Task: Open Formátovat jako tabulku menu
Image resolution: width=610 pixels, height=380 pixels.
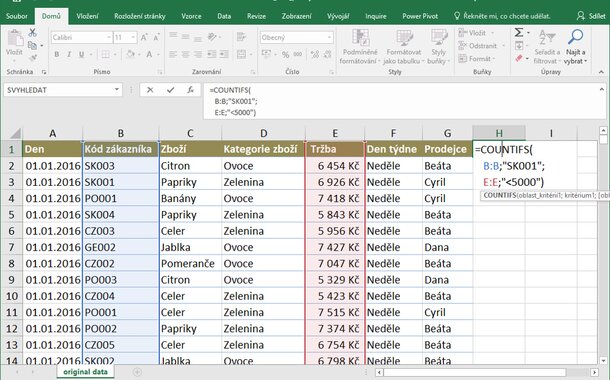Action: point(403,46)
